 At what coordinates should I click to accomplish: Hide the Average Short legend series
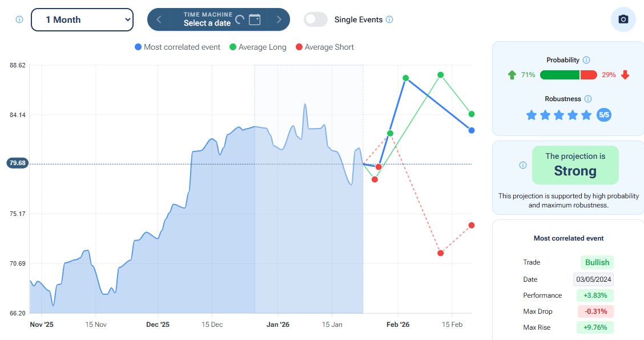324,47
